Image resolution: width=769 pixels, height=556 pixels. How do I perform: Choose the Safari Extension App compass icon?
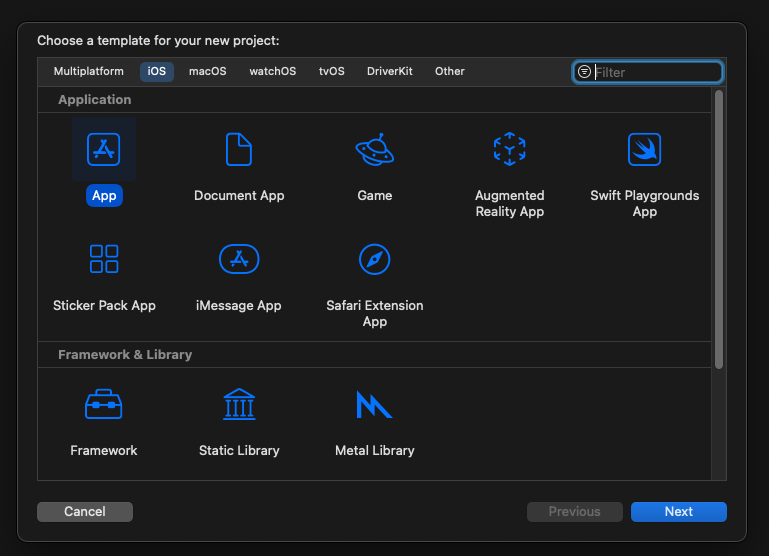[375, 259]
